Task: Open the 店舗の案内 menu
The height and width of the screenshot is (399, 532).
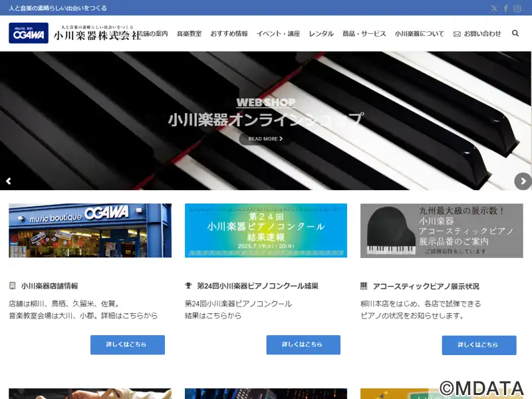Action: pyautogui.click(x=154, y=34)
